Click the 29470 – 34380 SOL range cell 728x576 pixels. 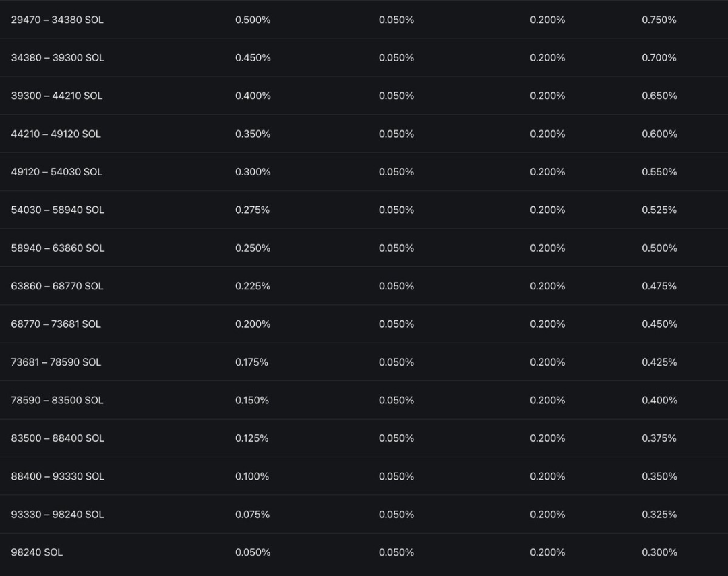57,20
